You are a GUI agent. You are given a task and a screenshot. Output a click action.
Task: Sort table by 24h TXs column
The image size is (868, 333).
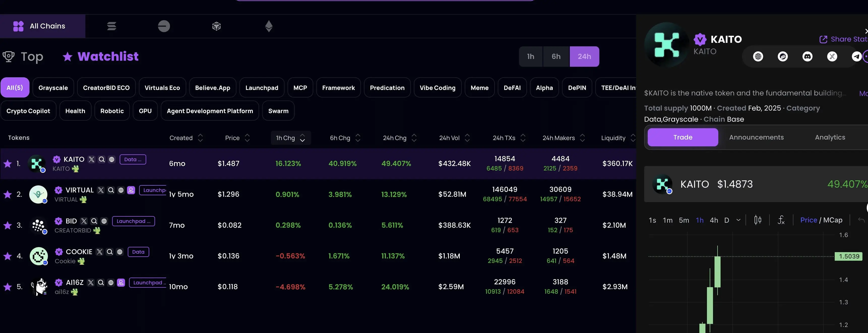click(509, 138)
